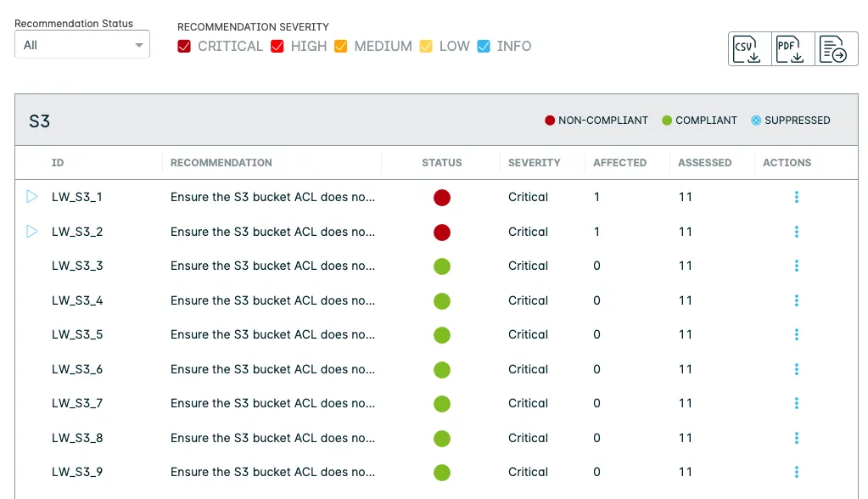The height and width of the screenshot is (499, 868).
Task: Click the LW_S3_3 recommendation text
Action: 273,266
